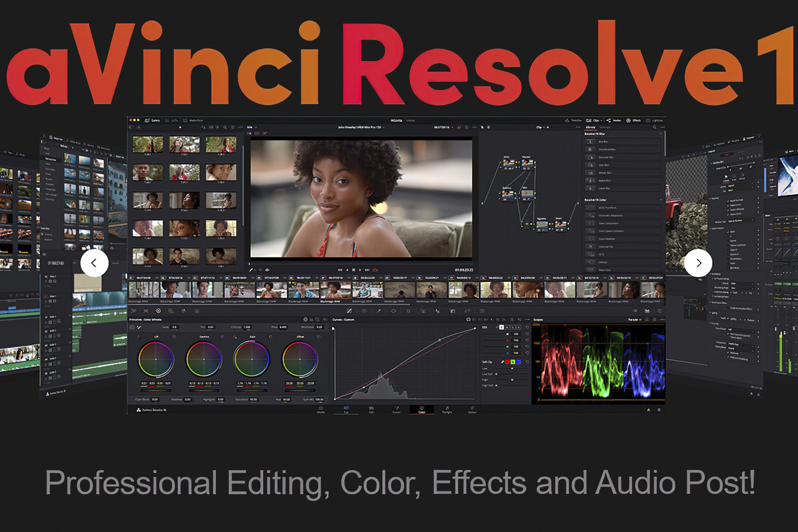Switch to the effects Settings tab
This screenshot has height=532, width=798.
click(605, 127)
